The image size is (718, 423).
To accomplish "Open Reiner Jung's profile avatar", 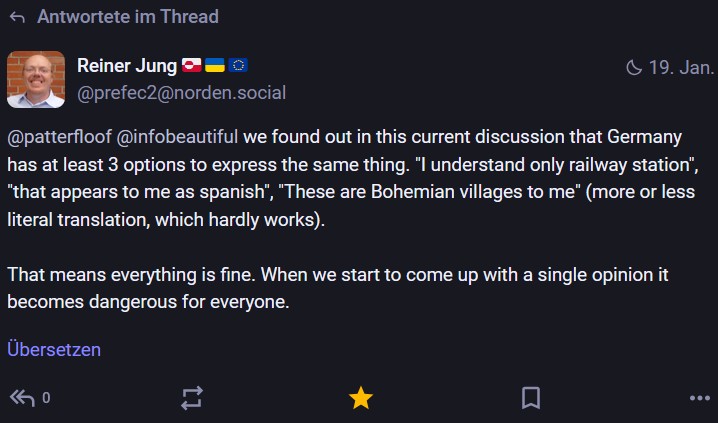I will pyautogui.click(x=36, y=79).
